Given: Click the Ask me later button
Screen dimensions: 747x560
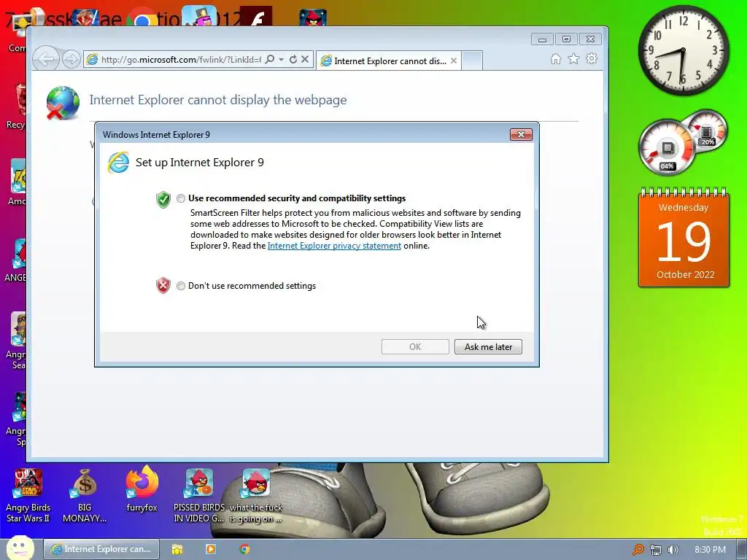Looking at the screenshot, I should [488, 346].
